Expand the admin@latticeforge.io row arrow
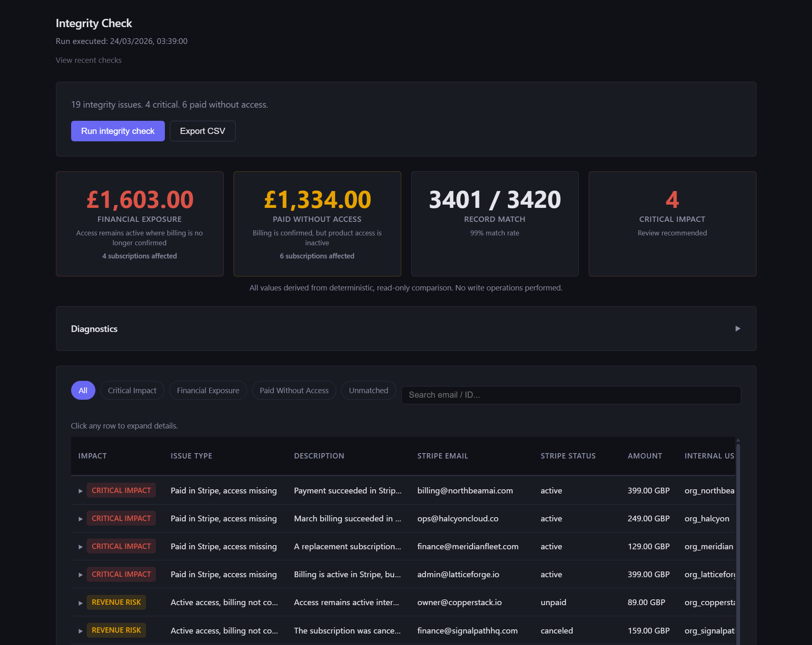 [81, 575]
